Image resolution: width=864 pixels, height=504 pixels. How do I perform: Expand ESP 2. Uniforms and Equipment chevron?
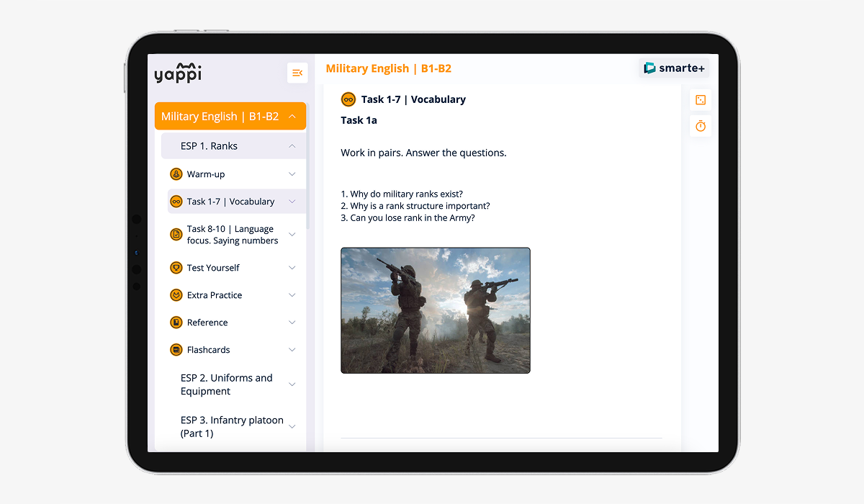coord(292,384)
